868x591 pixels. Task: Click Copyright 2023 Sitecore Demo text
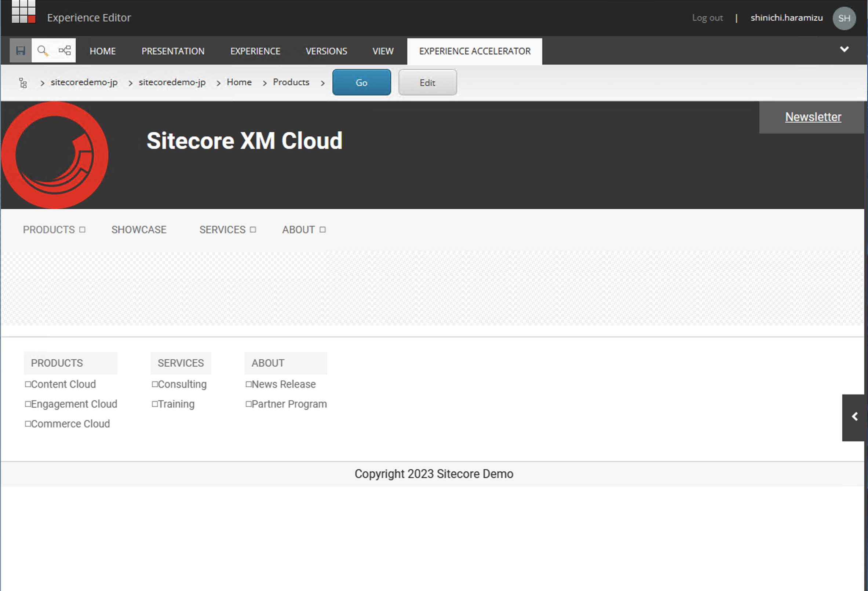pyautogui.click(x=434, y=474)
